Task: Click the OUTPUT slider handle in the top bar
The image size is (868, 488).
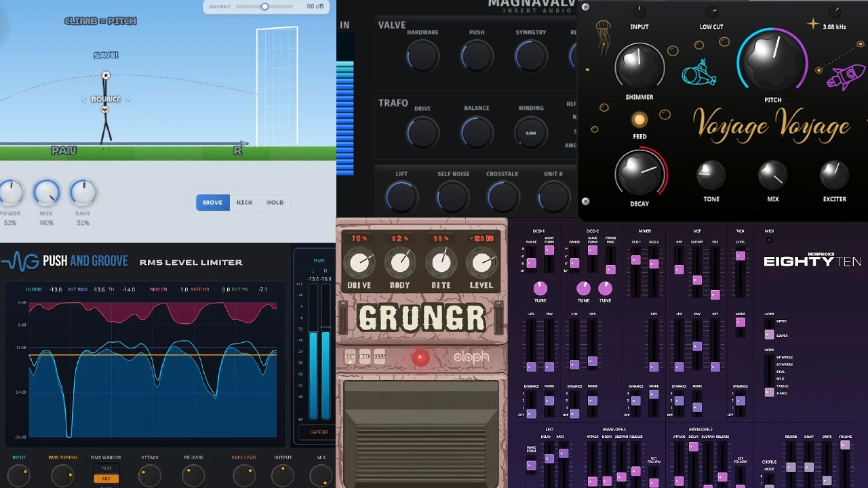Action: click(264, 6)
